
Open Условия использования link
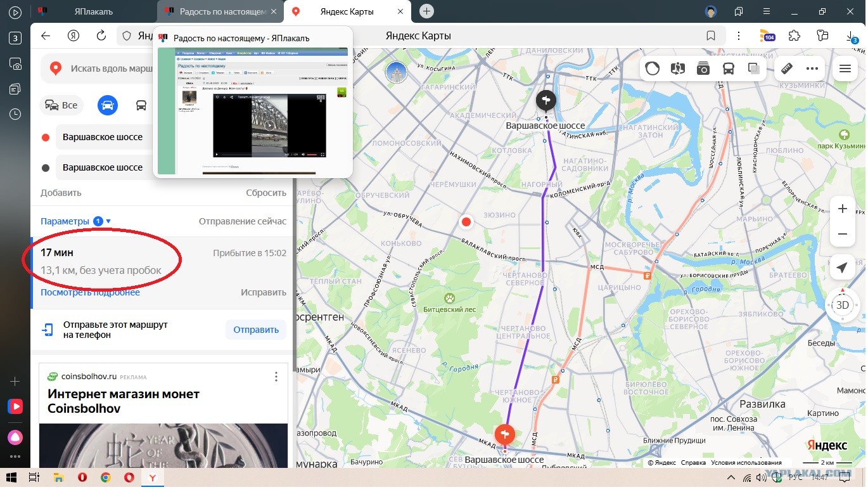click(x=746, y=463)
